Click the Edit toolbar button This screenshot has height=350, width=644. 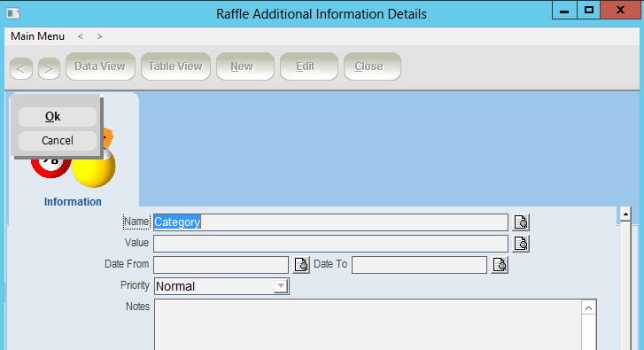pos(309,66)
